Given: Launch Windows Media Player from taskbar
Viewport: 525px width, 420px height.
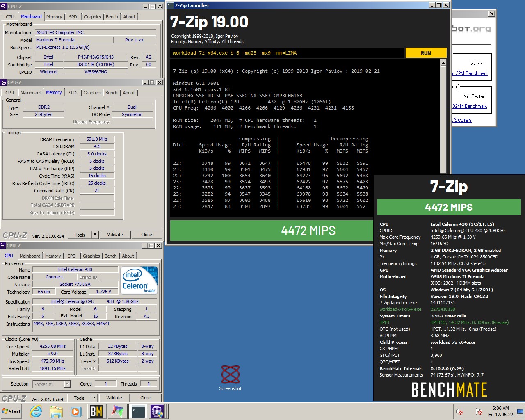Looking at the screenshot, I should (76, 411).
